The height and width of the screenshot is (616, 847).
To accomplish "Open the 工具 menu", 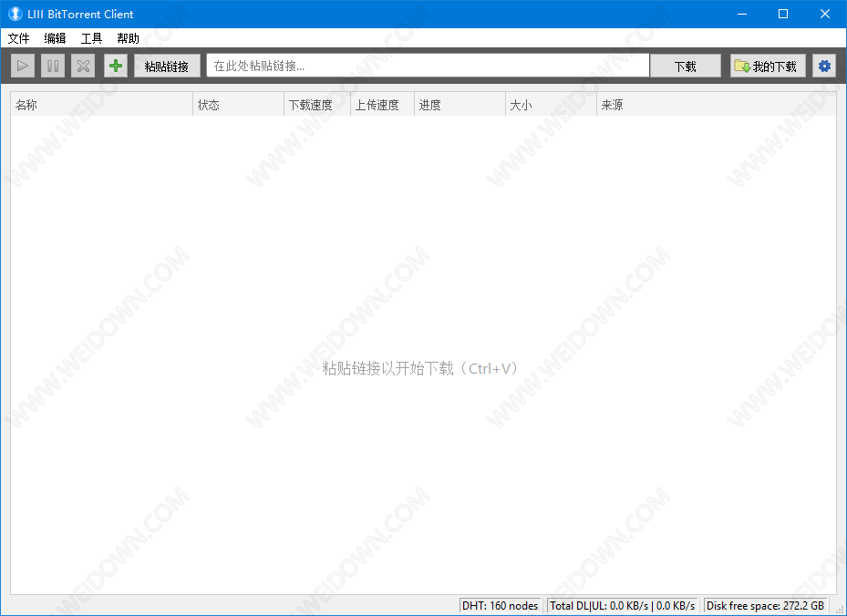I will (92, 38).
